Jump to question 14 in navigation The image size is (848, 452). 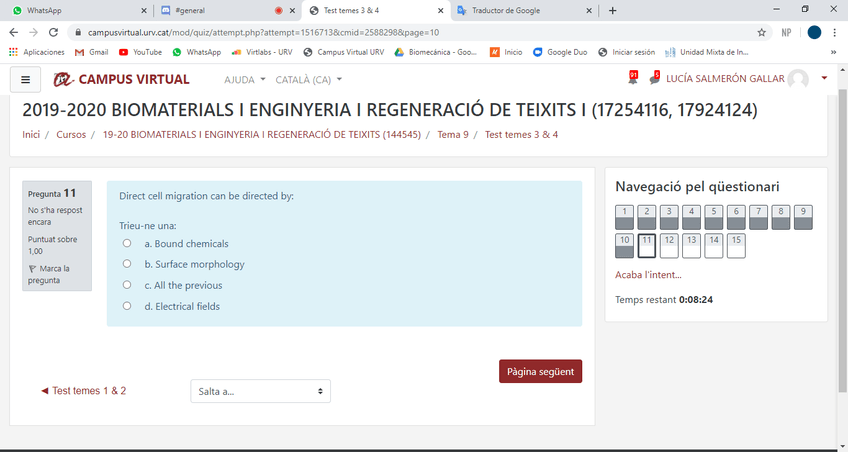tap(714, 246)
